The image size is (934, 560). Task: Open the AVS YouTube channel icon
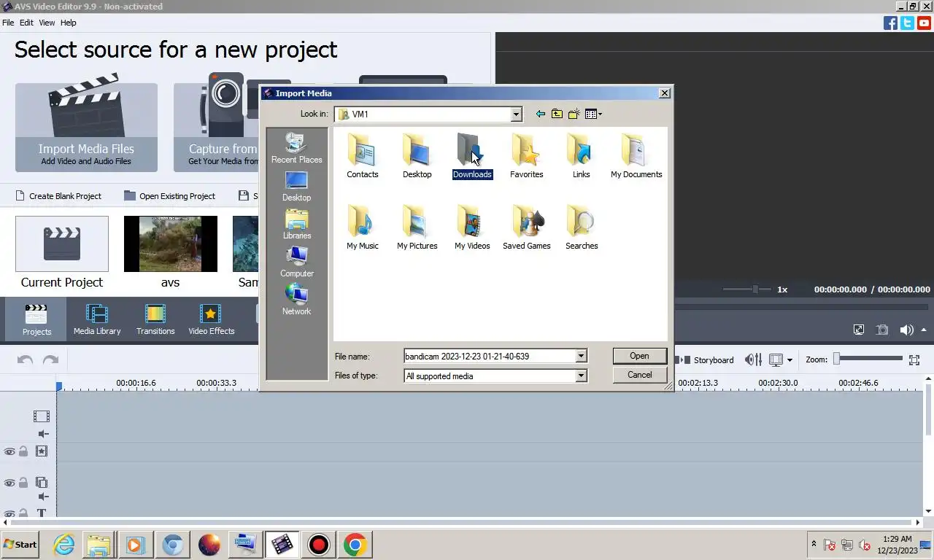(924, 23)
